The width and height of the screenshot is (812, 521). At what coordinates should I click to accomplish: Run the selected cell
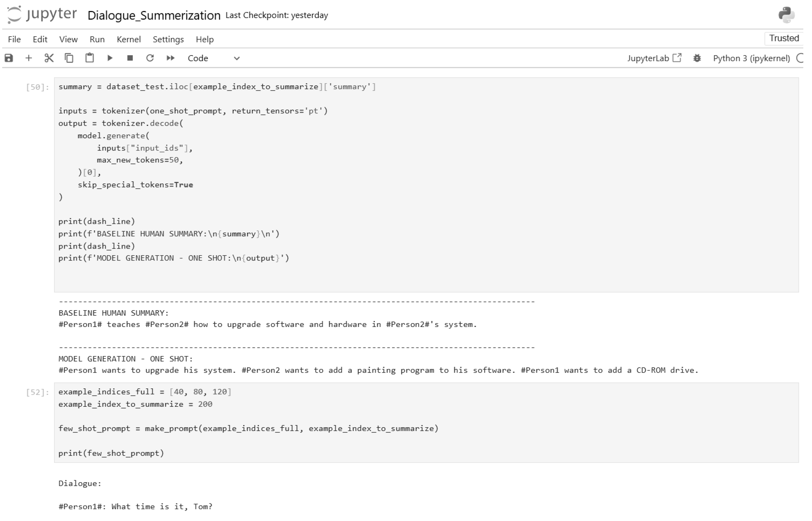click(x=110, y=58)
